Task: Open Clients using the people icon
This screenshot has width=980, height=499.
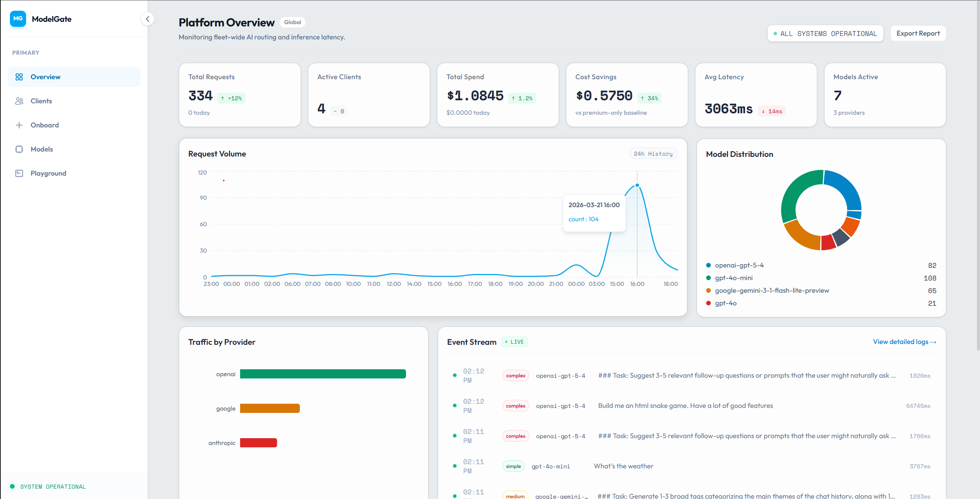Action: pyautogui.click(x=19, y=101)
